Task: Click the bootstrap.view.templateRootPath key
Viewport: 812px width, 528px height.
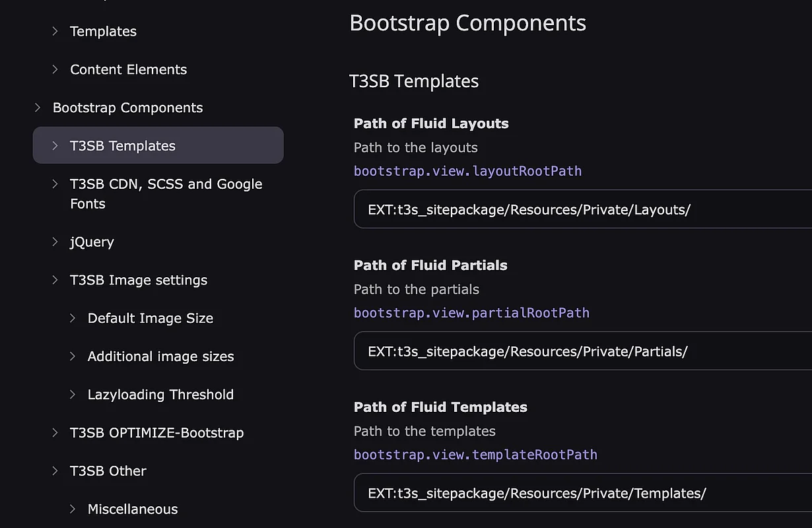Action: pos(475,455)
